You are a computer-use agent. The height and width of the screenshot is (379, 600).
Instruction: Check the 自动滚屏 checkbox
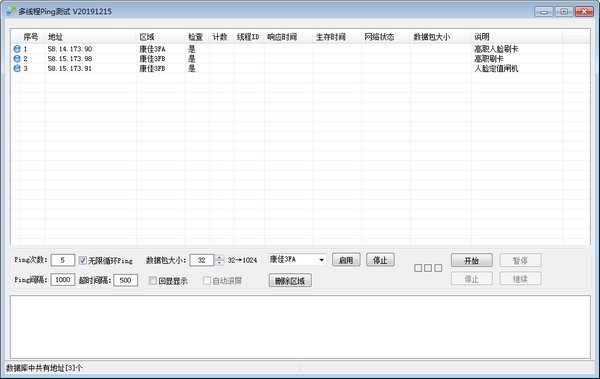[207, 281]
